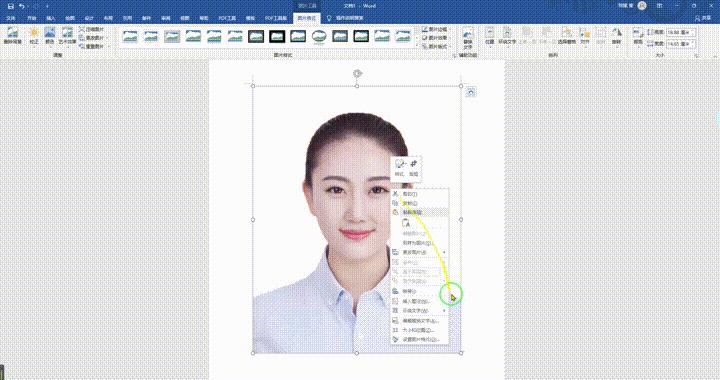Viewport: 720px width, 380px height.
Task: Click Remove Background icon in ribbon
Action: tap(12, 36)
